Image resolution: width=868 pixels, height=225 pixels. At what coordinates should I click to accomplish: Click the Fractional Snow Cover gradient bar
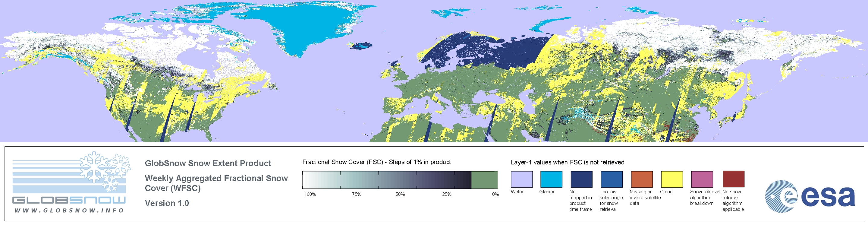(400, 180)
